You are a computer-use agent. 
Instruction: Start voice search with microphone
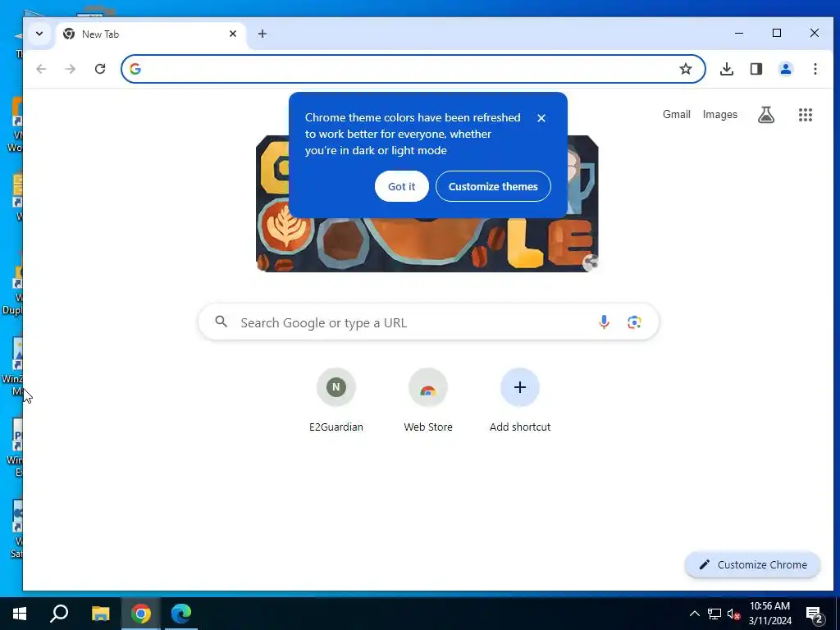(x=604, y=322)
